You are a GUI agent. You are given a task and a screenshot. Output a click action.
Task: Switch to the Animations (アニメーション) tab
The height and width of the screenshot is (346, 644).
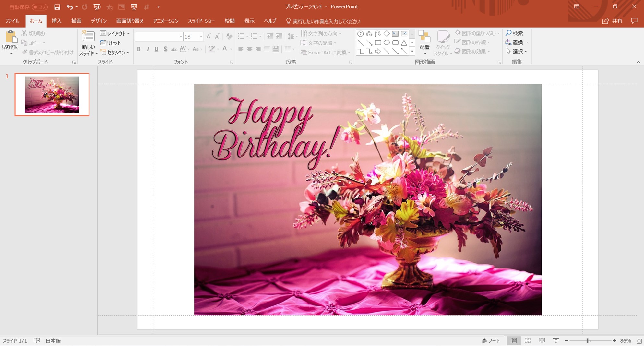point(166,21)
